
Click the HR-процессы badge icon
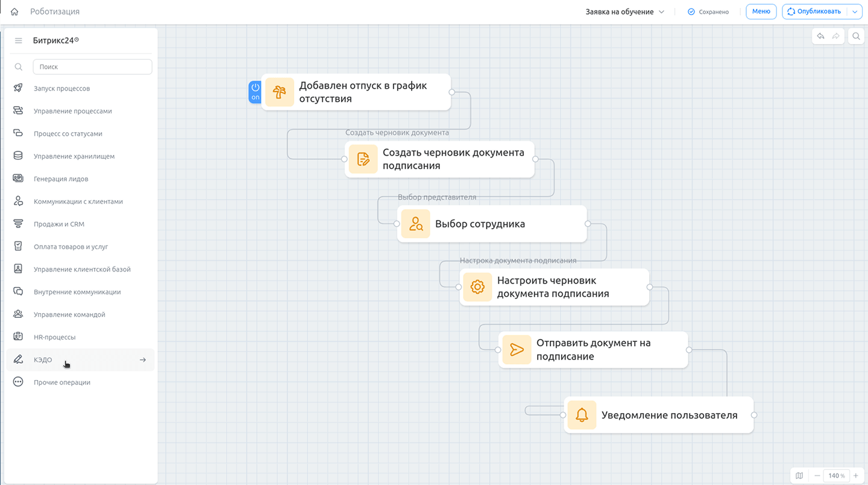coord(18,337)
